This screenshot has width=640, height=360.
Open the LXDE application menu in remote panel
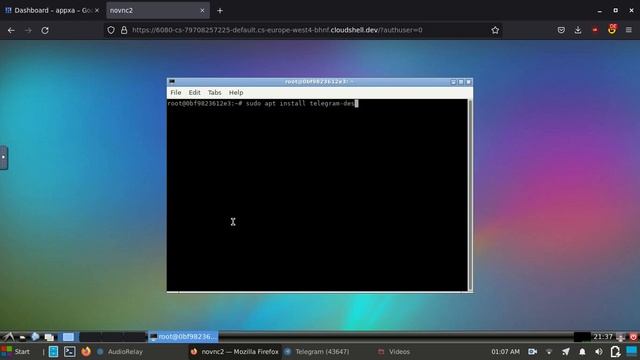tap(8, 337)
